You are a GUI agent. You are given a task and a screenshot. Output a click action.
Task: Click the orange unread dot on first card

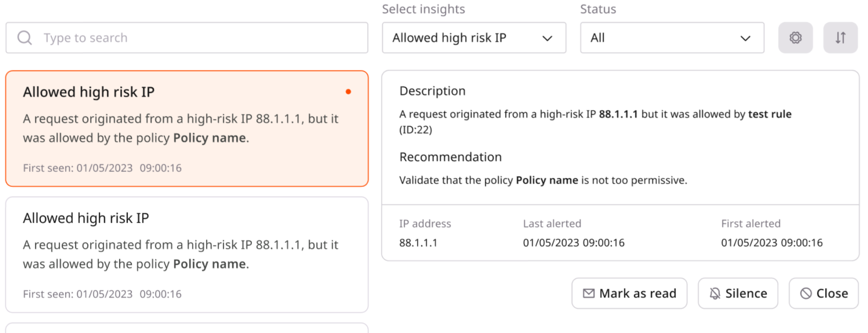pos(348,92)
